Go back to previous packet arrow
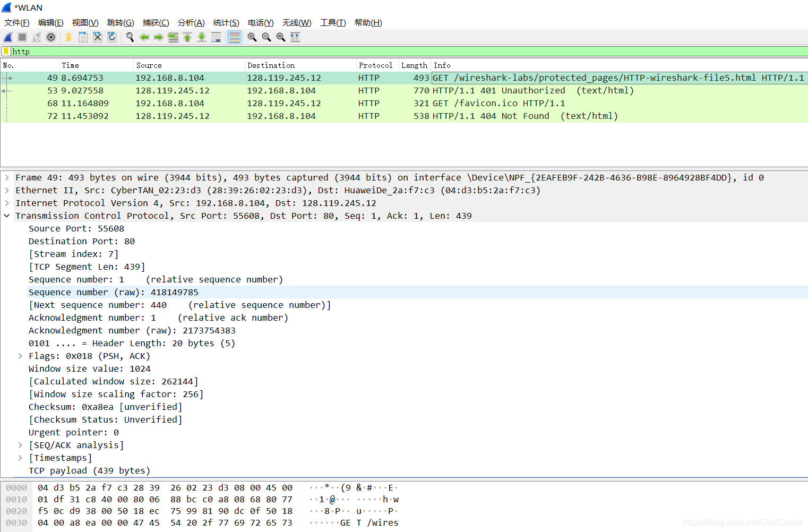 (144, 37)
